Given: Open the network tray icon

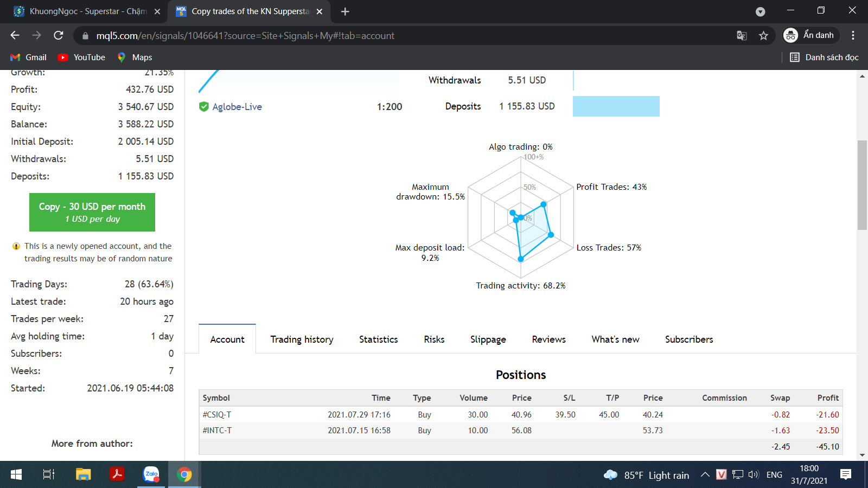Looking at the screenshot, I should (737, 475).
